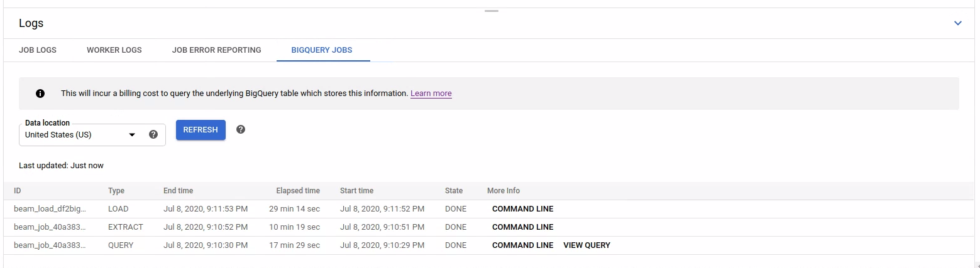Click the End time column header
This screenshot has width=980, height=268.
178,191
